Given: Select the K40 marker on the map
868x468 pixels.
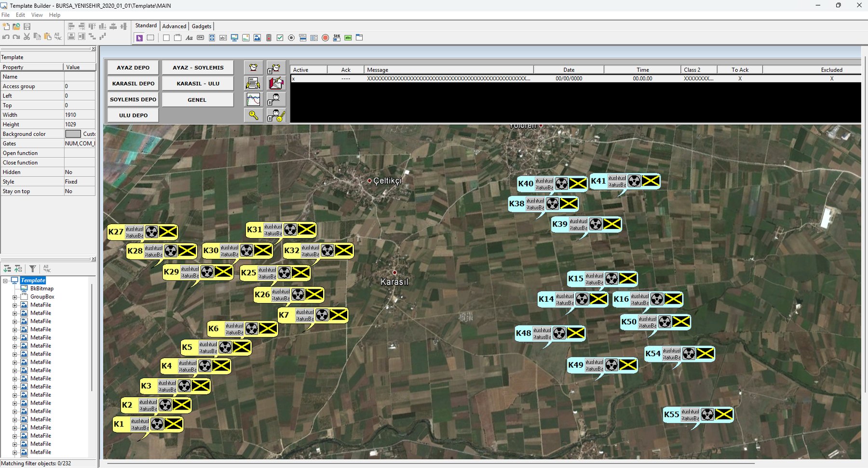Looking at the screenshot, I should tap(552, 184).
